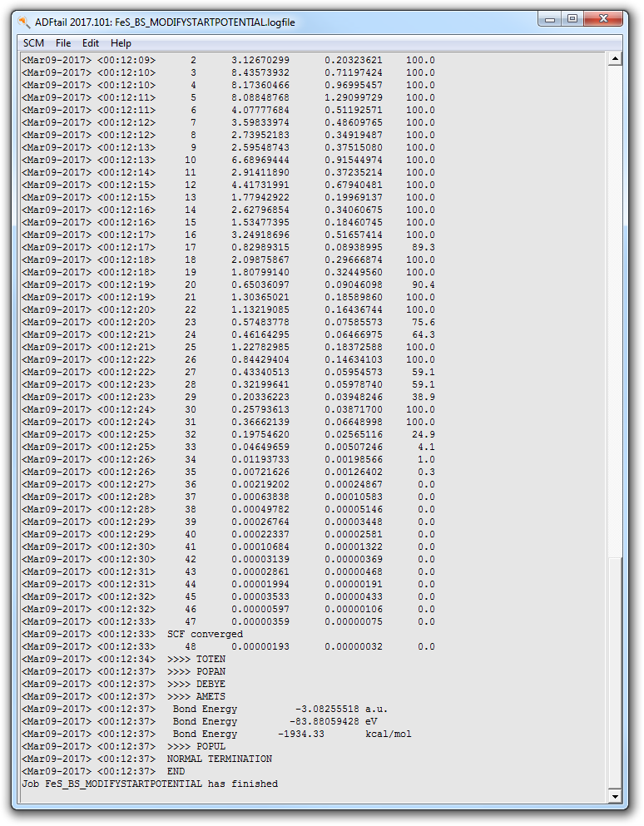Maximize the ADFtail window
This screenshot has height=826, width=644.
pyautogui.click(x=572, y=19)
